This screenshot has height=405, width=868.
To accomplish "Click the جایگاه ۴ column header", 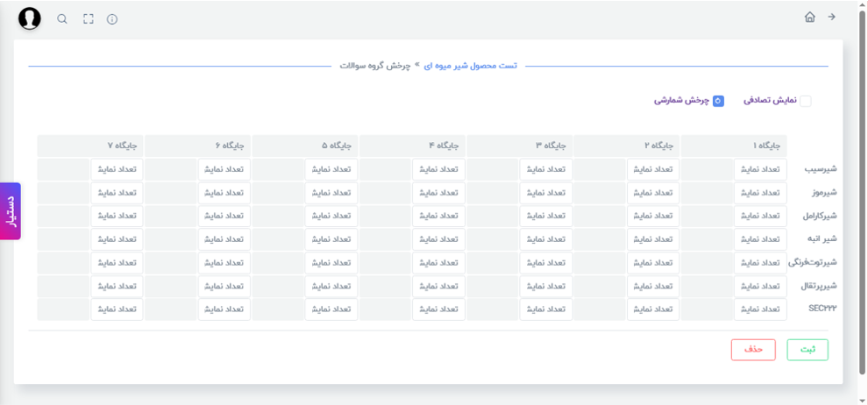I will pyautogui.click(x=412, y=146).
